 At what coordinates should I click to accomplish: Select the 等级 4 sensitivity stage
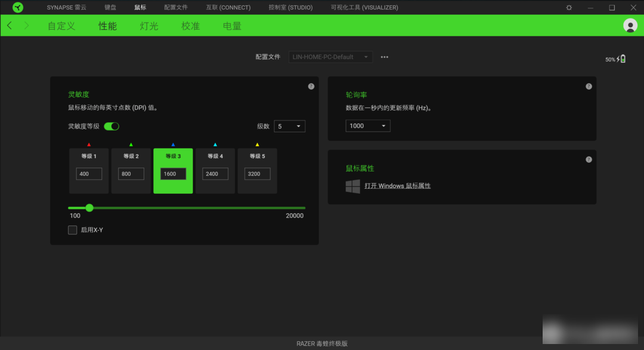[215, 171]
